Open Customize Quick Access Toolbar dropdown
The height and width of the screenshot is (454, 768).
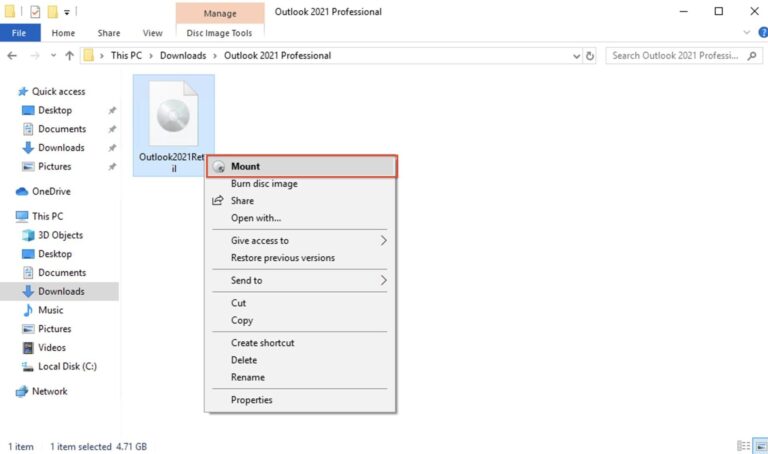tap(67, 12)
